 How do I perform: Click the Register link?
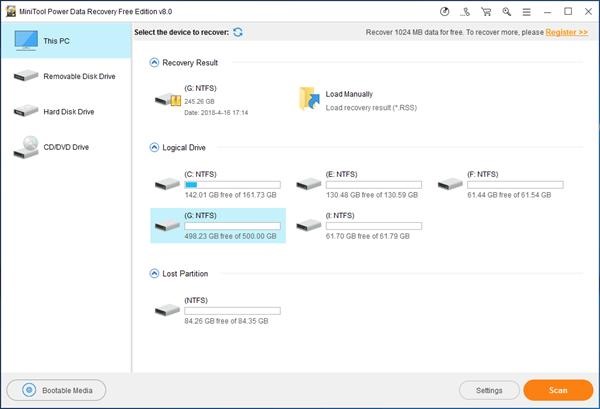coord(567,33)
